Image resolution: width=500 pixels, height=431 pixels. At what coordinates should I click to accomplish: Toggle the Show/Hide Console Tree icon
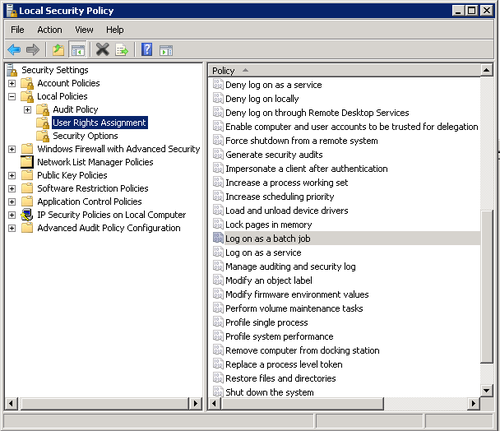(78, 50)
